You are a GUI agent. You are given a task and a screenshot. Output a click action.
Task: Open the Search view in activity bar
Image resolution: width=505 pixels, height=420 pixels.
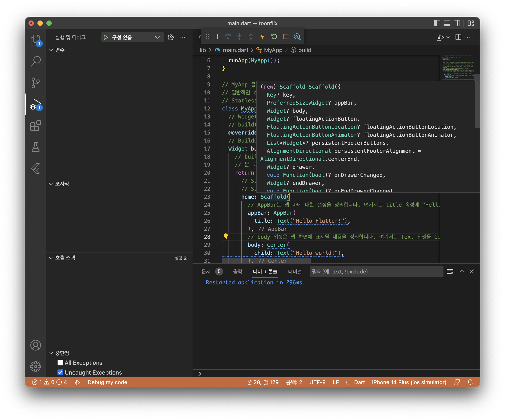(36, 61)
